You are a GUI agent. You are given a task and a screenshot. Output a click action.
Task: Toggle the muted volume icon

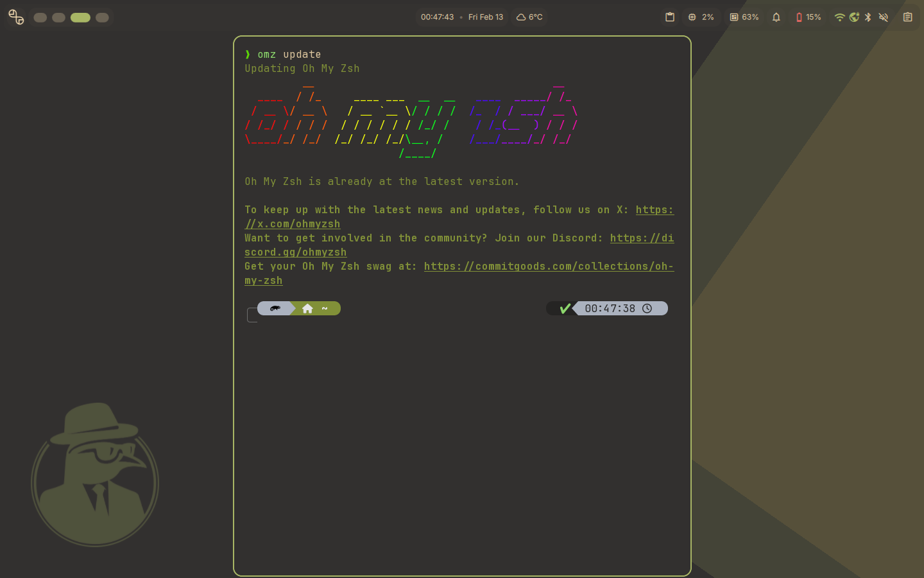(884, 17)
